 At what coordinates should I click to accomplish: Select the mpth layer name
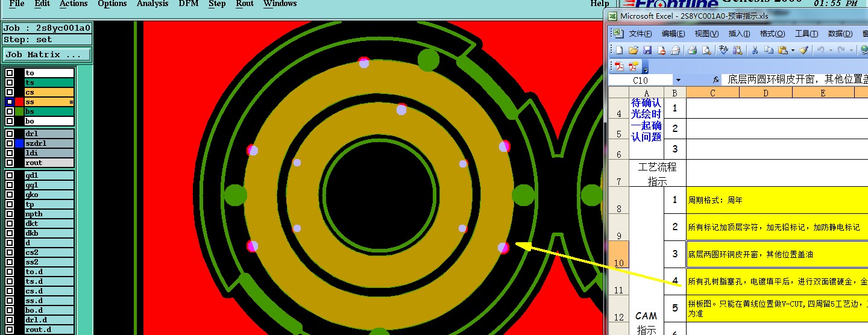(49, 214)
